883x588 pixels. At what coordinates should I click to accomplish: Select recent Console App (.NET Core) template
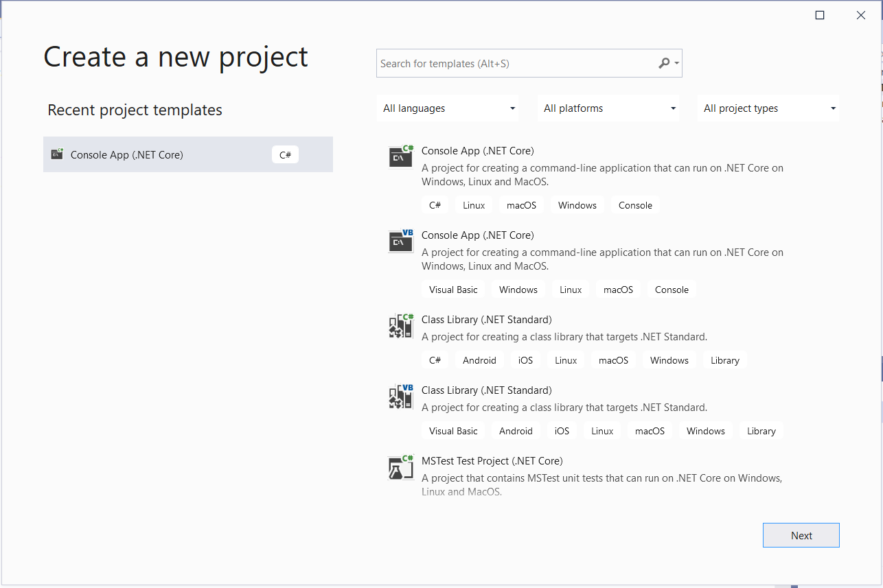pos(188,154)
